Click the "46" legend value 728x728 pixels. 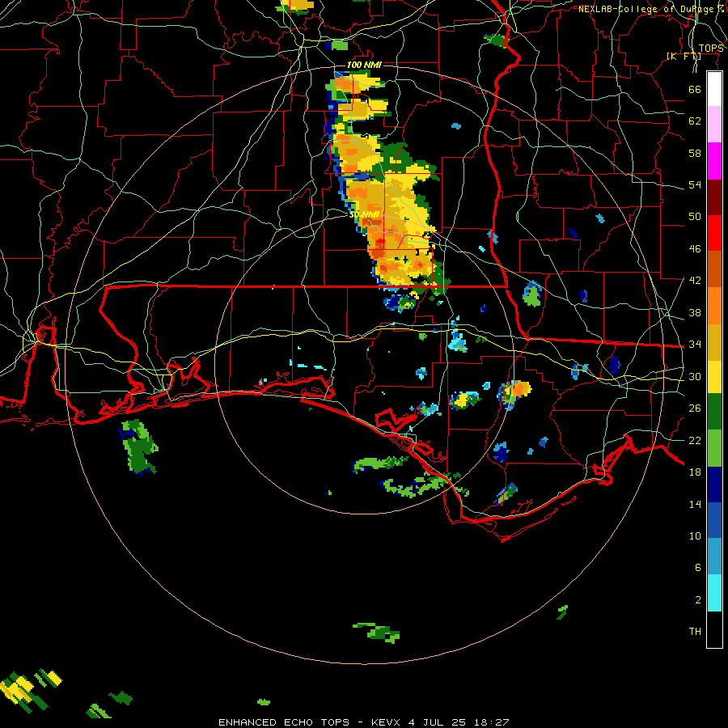click(x=695, y=249)
